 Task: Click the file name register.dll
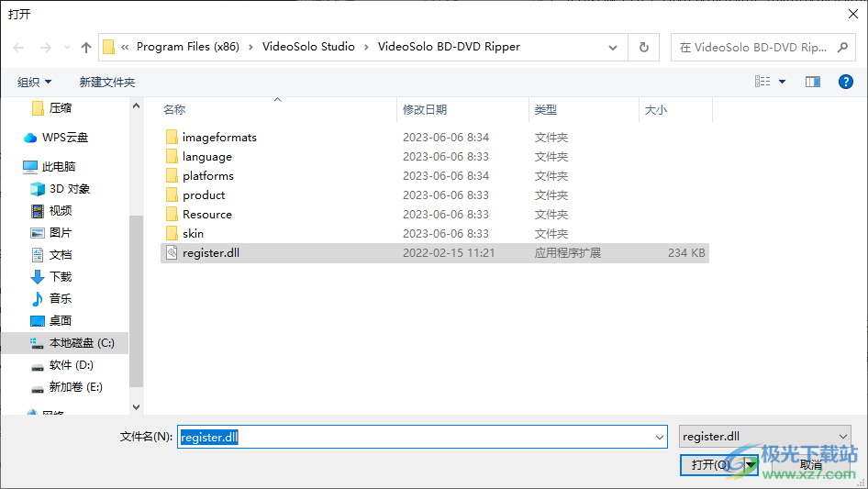(x=211, y=252)
